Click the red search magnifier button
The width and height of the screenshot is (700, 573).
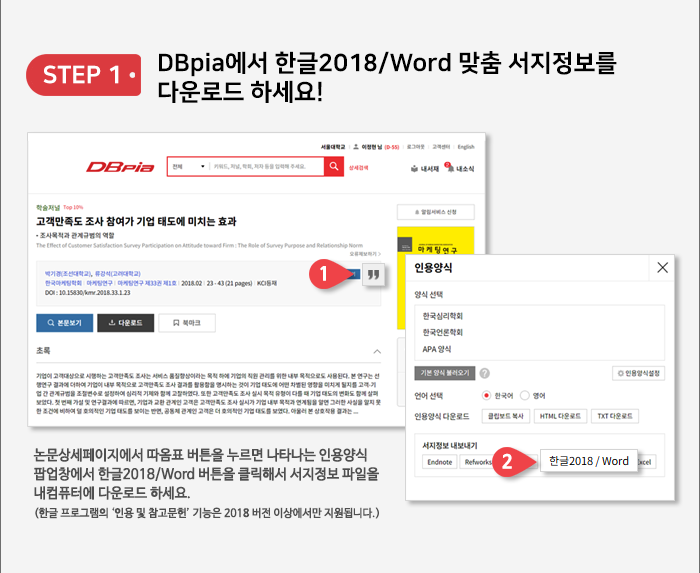coord(337,167)
